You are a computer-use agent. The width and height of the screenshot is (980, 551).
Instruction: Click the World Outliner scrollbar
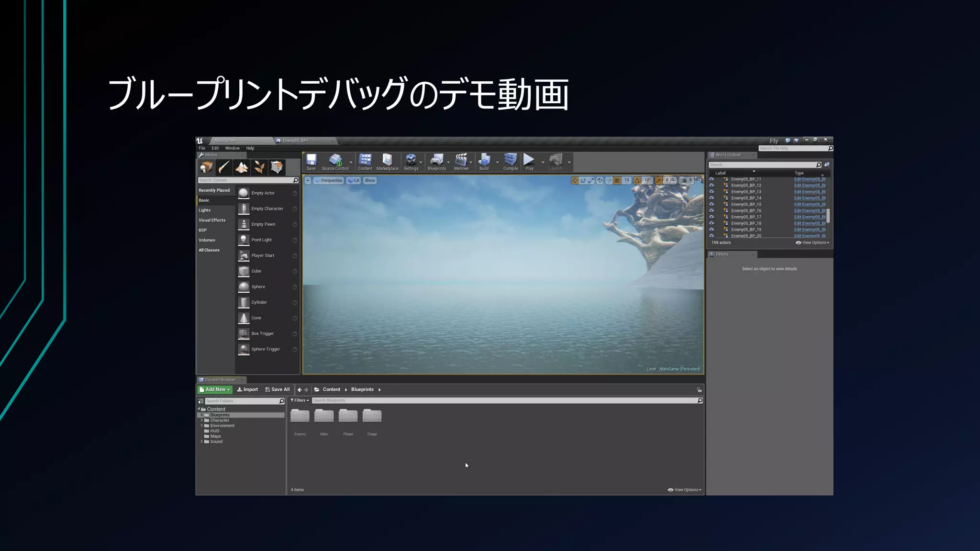pos(828,215)
